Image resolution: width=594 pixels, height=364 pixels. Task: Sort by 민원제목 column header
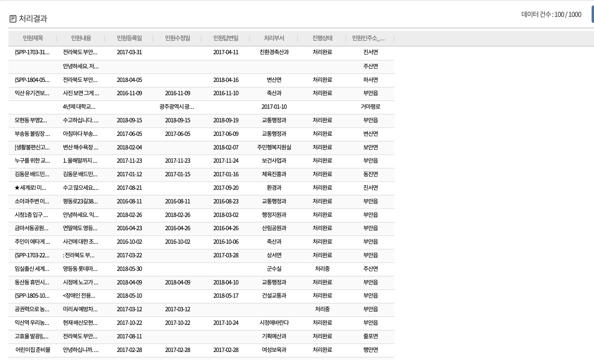[x=33, y=38]
